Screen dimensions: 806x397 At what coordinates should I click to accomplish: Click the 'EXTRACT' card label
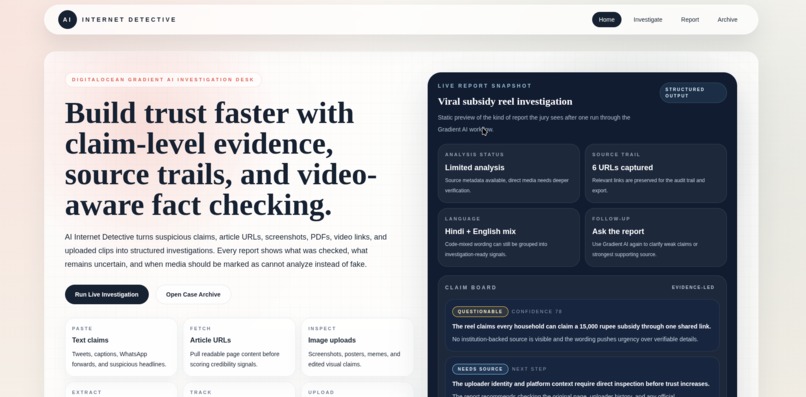point(87,392)
